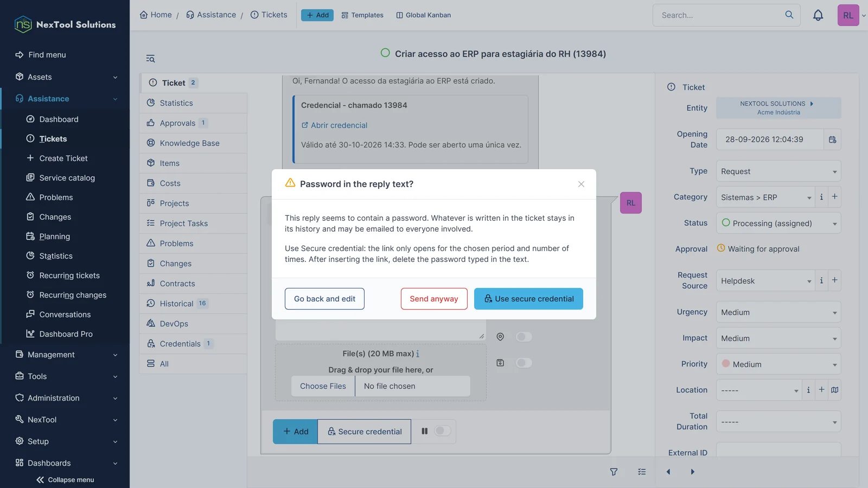Click the RL user avatar
The image size is (868, 488).
pos(848,15)
